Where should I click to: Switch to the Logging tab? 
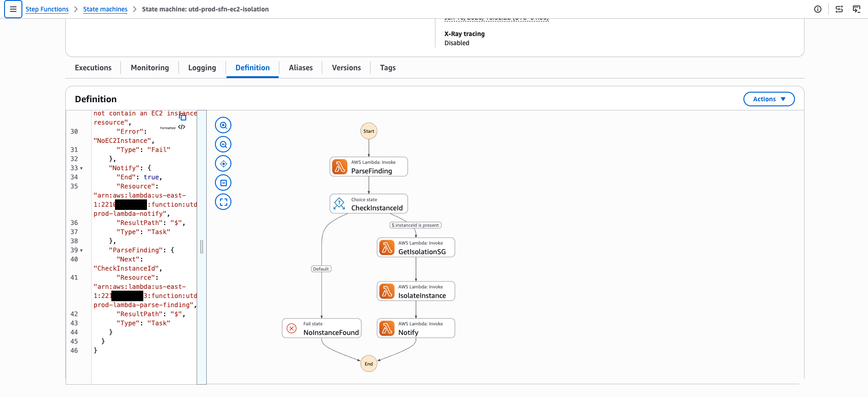[202, 68]
